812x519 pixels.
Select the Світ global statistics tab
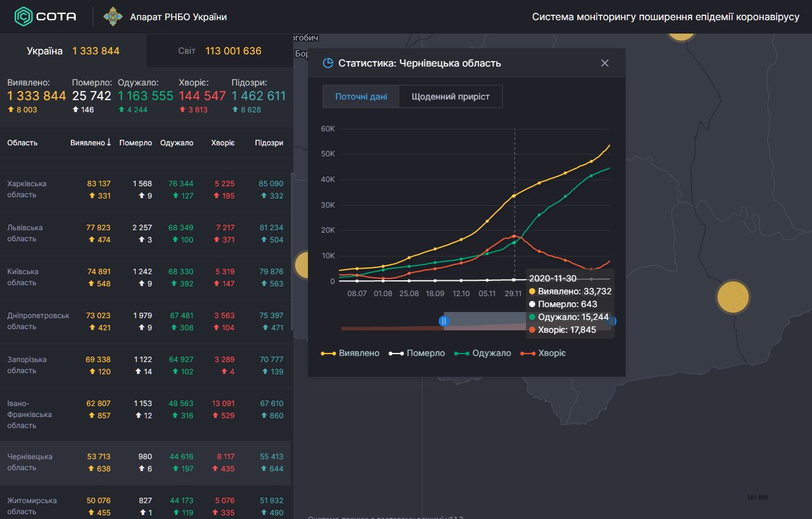tap(220, 51)
